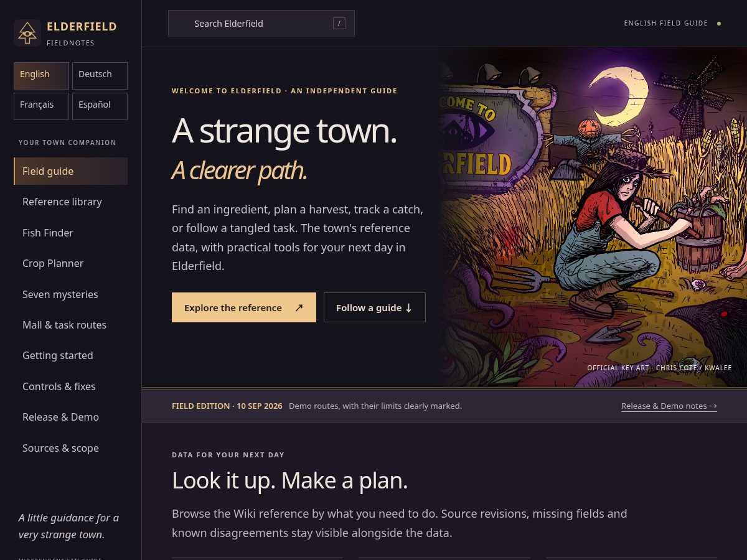The height and width of the screenshot is (560, 747).
Task: Go to Fish Finder
Action: click(x=70, y=233)
